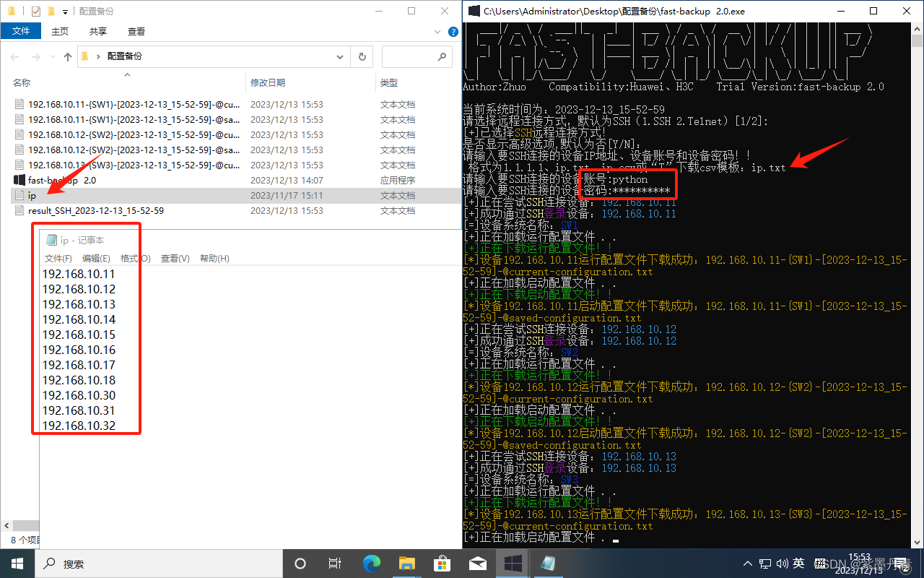Open 查看(V) menu in Notepad

point(175,259)
